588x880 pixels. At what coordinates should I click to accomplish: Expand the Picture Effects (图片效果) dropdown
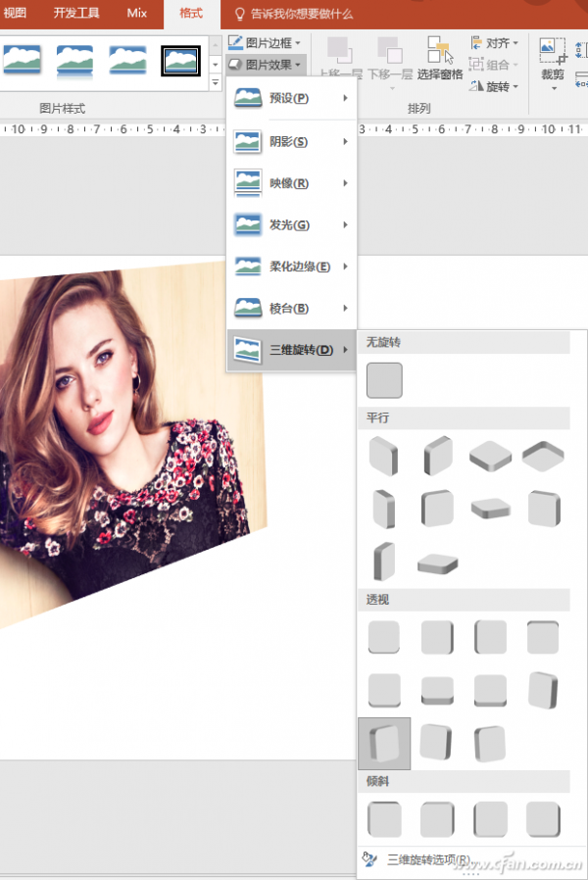pyautogui.click(x=265, y=65)
